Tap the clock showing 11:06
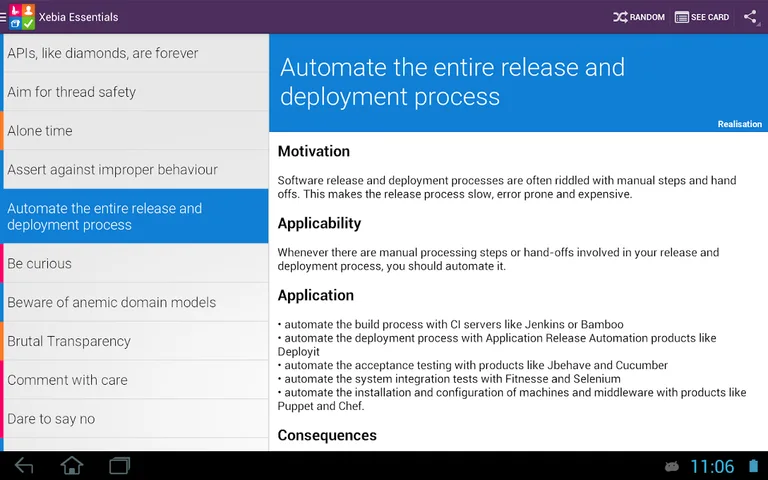 coord(712,467)
